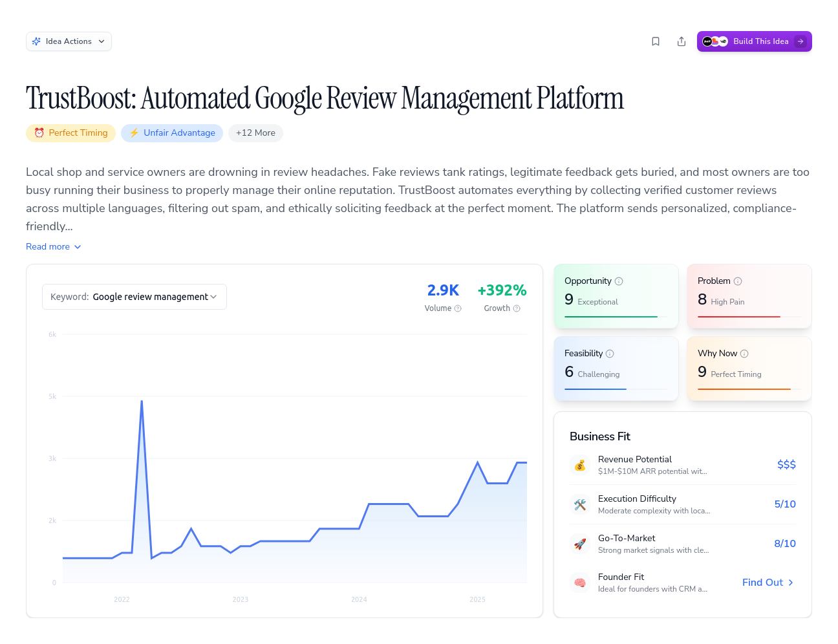This screenshot has width=838, height=644.
Task: Click Go-To-Market rocket icon
Action: click(x=580, y=544)
